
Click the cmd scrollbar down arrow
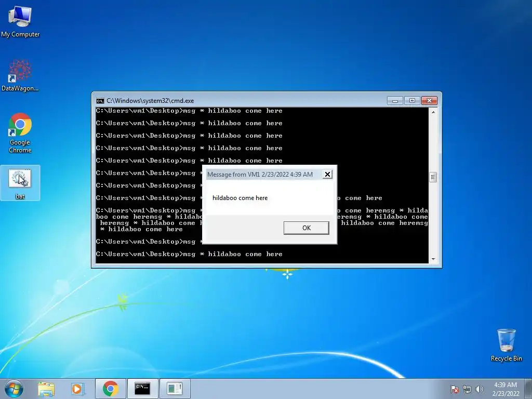433,259
